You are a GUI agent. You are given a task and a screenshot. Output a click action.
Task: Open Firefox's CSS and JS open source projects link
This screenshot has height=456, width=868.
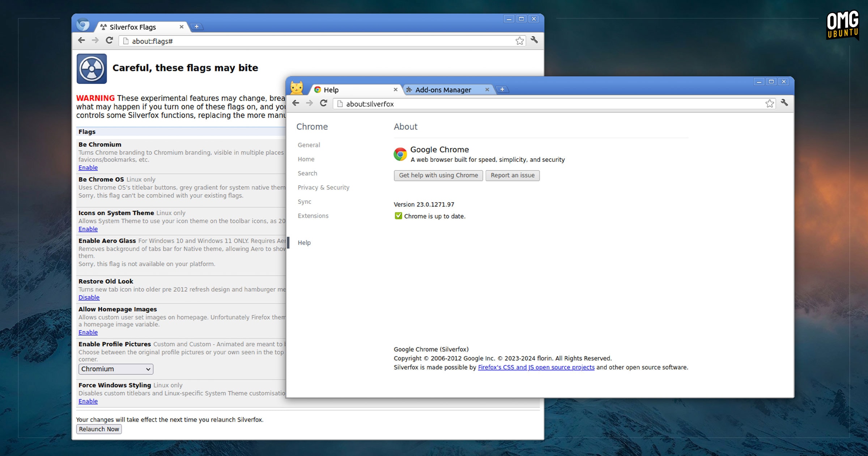click(x=536, y=367)
